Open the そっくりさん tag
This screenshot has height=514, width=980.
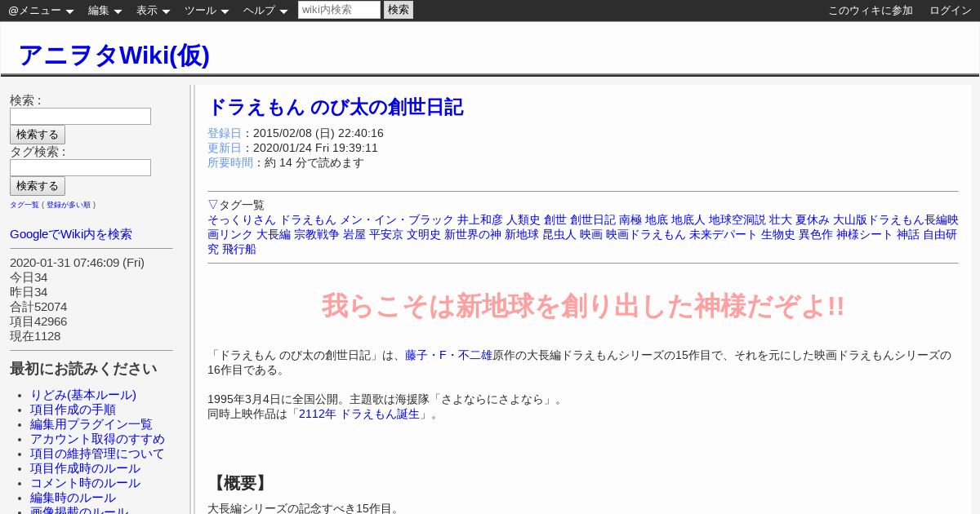242,220
